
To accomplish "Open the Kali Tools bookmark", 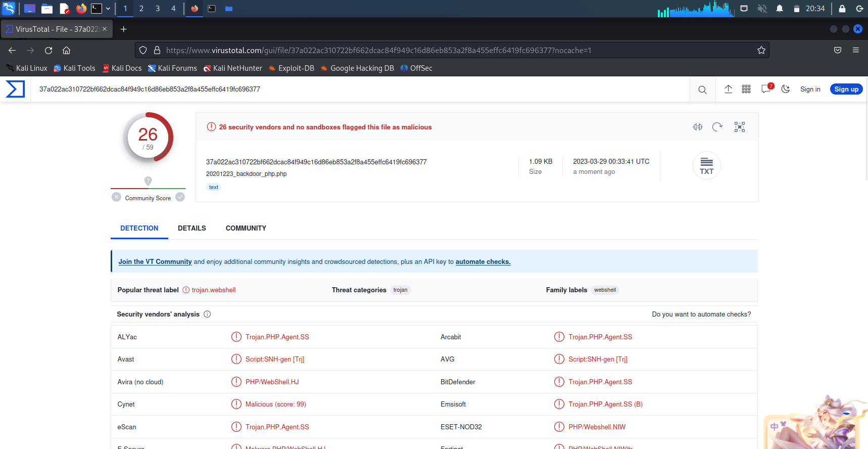I will click(x=74, y=68).
